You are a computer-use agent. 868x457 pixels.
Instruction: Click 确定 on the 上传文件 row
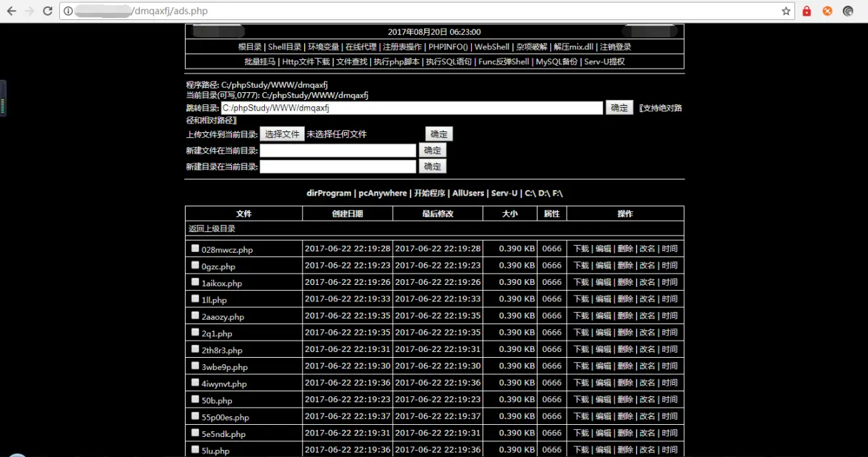(439, 134)
